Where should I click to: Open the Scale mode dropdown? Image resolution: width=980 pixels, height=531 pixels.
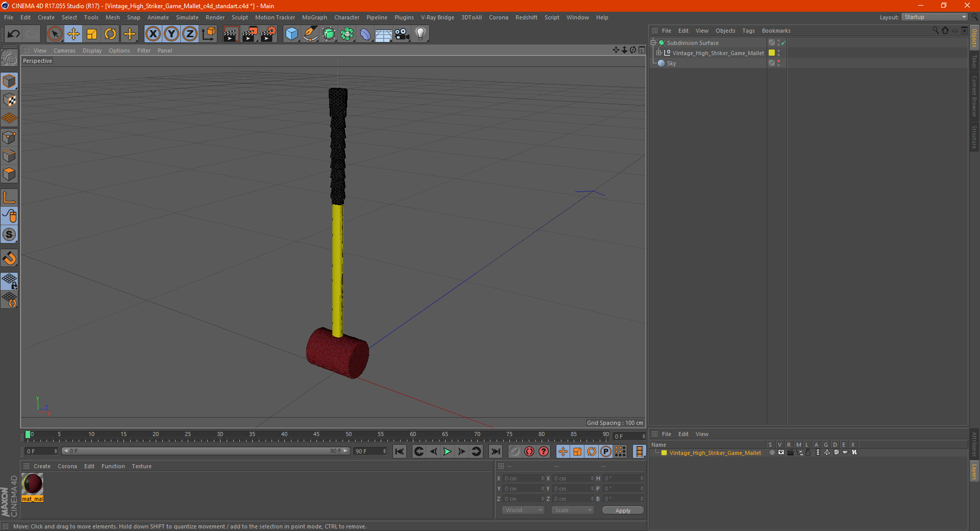(x=573, y=510)
